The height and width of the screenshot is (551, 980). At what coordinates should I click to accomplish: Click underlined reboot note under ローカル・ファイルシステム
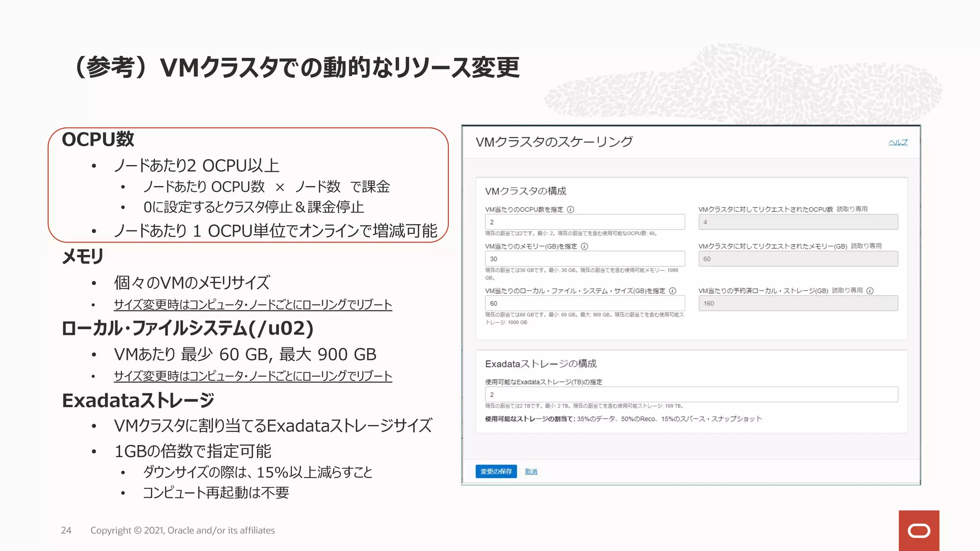pos(253,376)
